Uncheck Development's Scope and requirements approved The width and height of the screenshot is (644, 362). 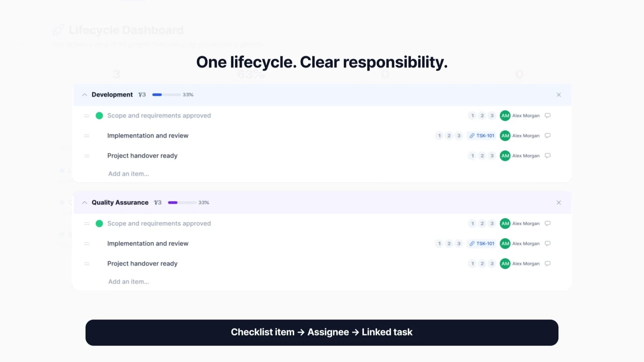click(x=99, y=116)
